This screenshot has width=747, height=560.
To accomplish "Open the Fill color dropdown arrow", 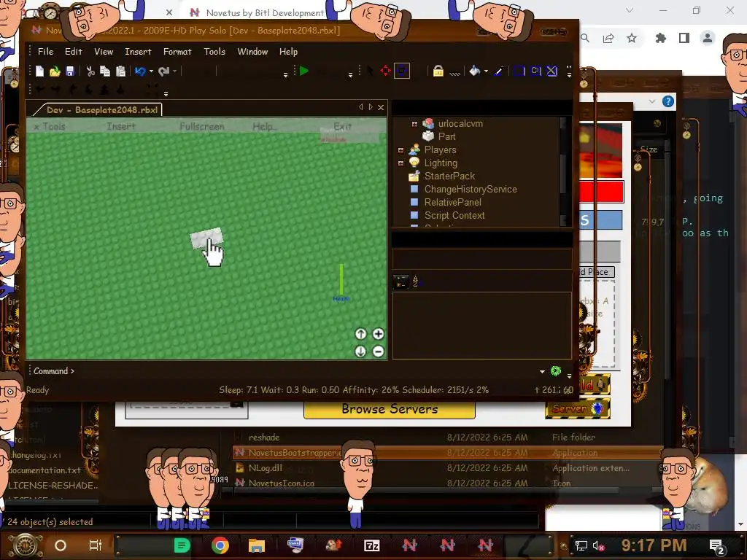I will 486,71.
